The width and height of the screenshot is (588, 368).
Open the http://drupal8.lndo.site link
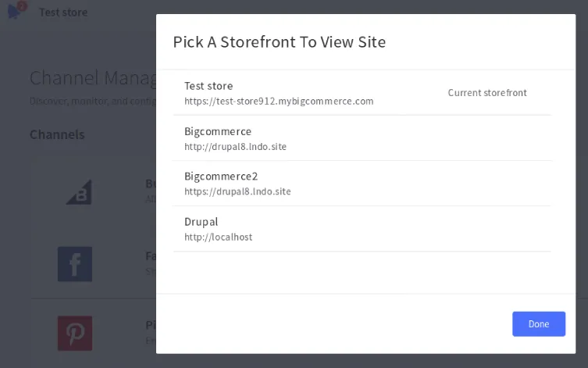235,147
